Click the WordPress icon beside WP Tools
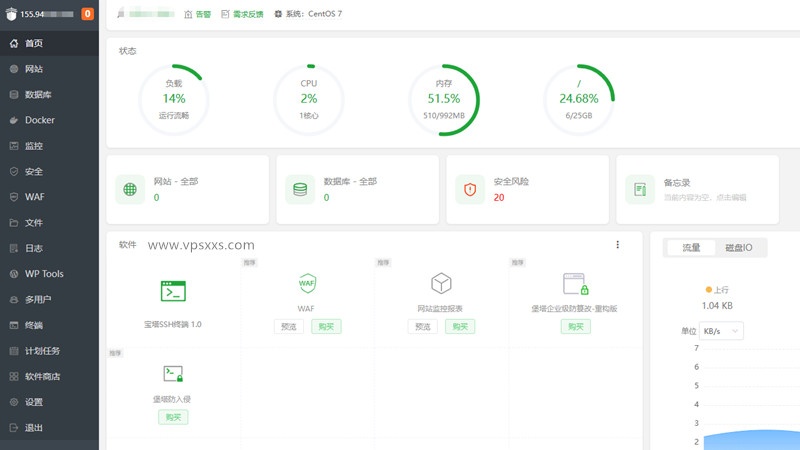This screenshot has width=800, height=450. click(14, 274)
